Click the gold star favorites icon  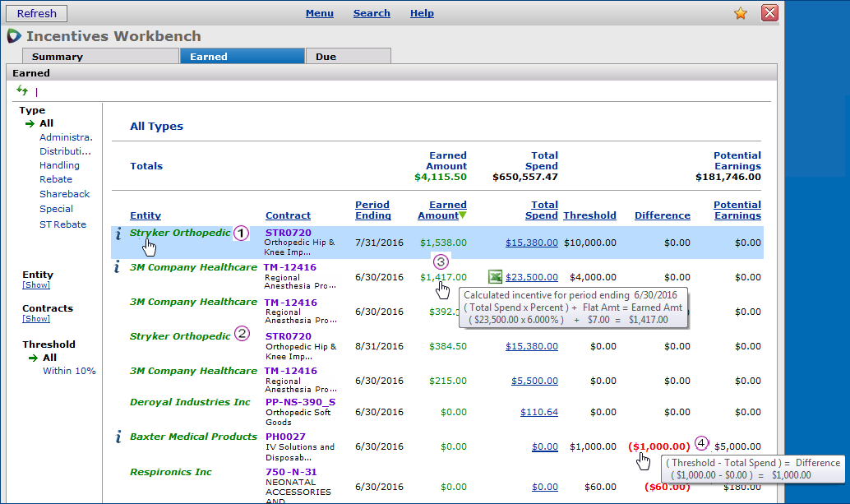point(741,13)
